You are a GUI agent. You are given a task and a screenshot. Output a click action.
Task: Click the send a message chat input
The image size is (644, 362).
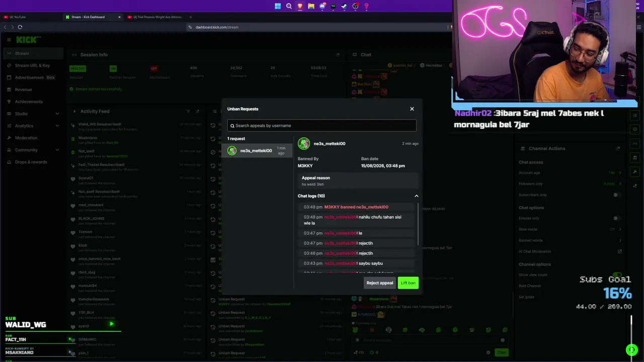pos(430,340)
